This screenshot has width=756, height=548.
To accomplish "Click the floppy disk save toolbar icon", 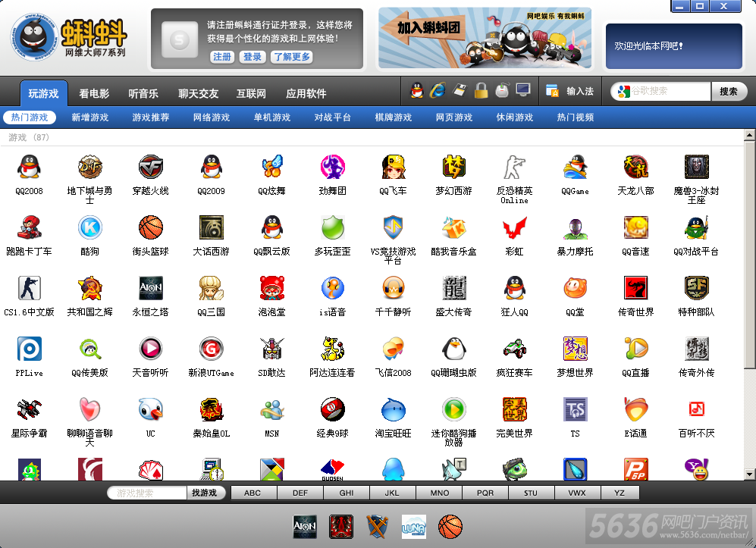I will click(x=460, y=90).
